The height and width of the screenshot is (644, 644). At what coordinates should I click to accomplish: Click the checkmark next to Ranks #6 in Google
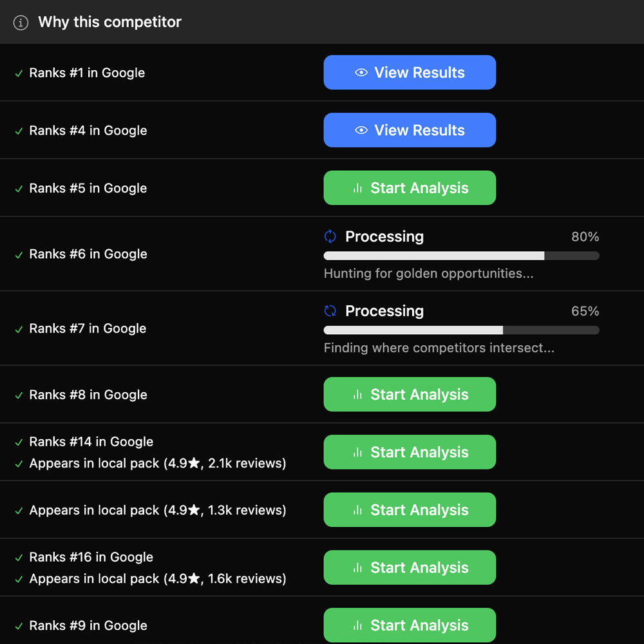19,255
